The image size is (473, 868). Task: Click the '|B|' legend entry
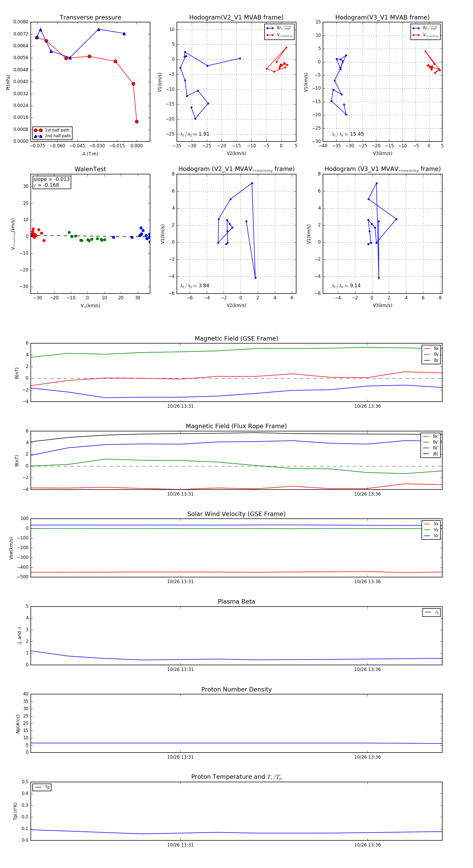431,454
